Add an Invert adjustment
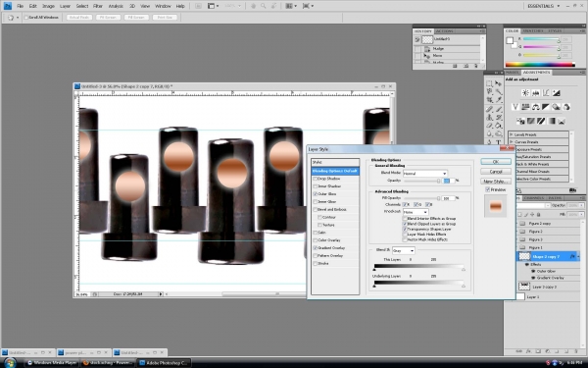This screenshot has height=368, width=588. (x=520, y=121)
